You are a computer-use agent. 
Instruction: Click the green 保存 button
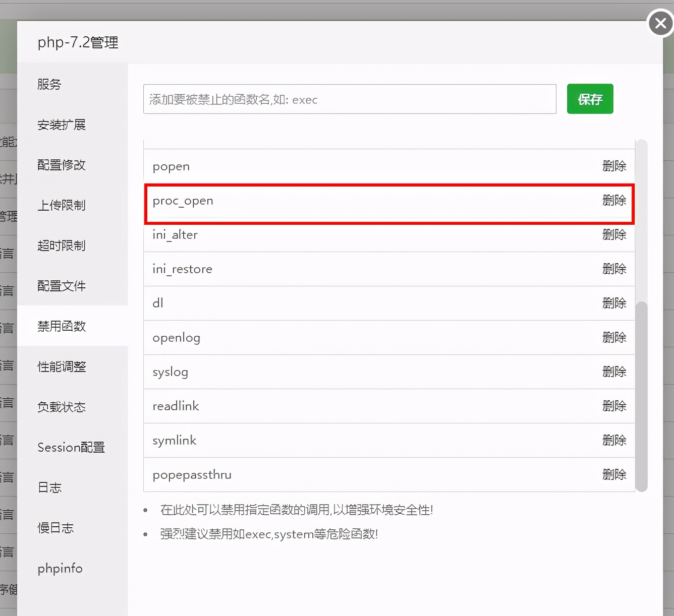tap(590, 99)
